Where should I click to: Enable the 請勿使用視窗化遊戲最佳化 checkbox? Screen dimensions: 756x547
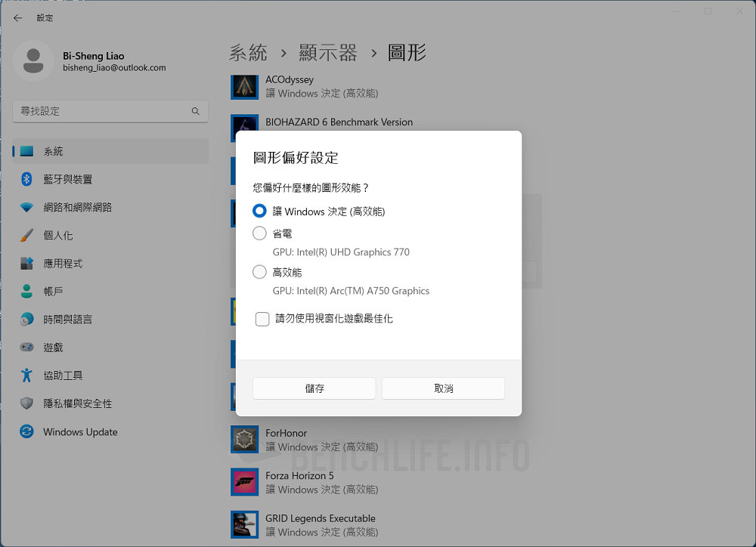pyautogui.click(x=262, y=319)
